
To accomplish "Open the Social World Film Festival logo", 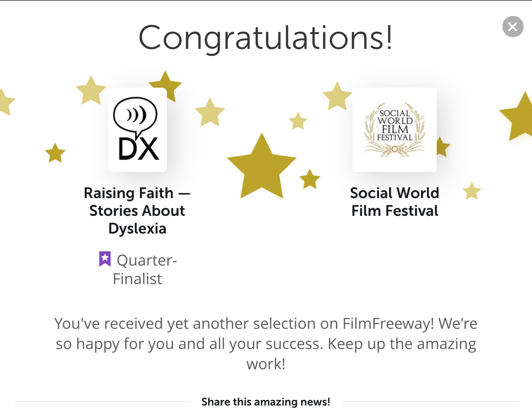I will click(x=395, y=130).
